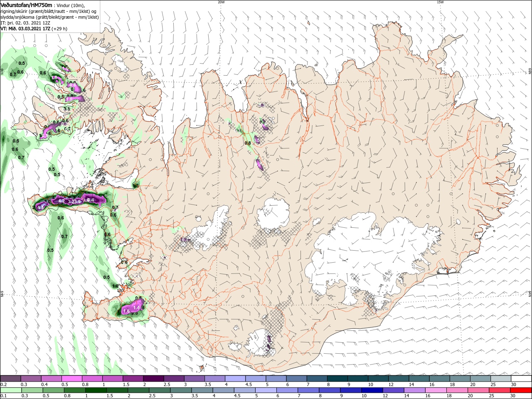Click the 'slydda/snjókoma' legend description line
Viewport: 532px width, 399px height.
(x=49, y=17)
